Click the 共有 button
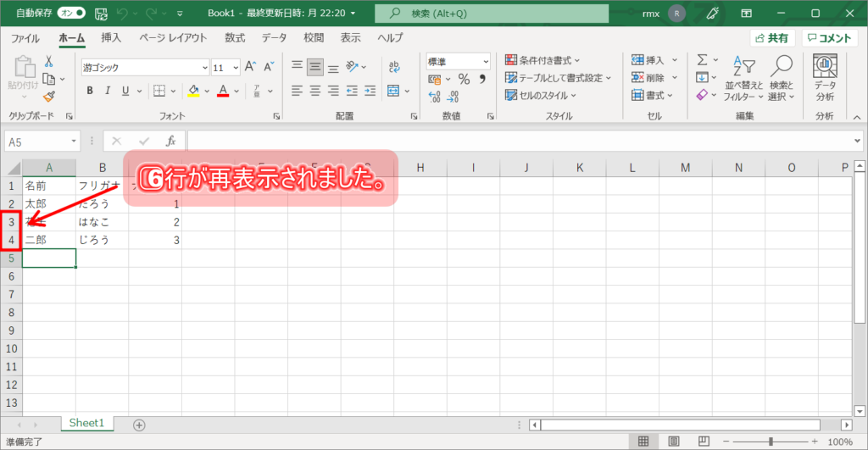 [x=771, y=38]
